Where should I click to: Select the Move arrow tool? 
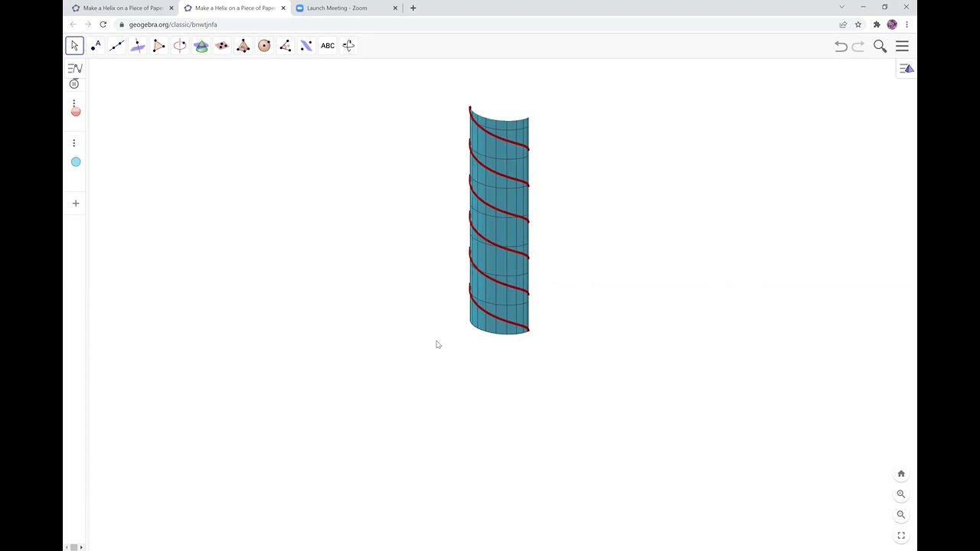74,46
